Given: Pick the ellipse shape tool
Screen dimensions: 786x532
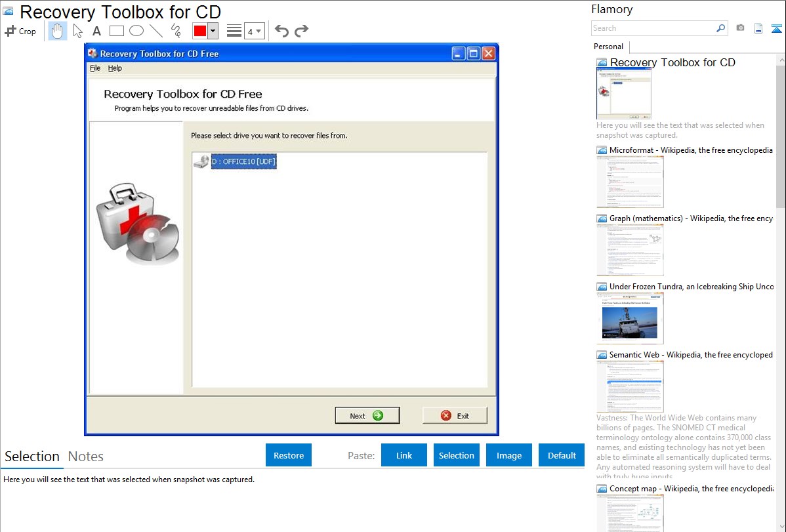Looking at the screenshot, I should point(136,31).
